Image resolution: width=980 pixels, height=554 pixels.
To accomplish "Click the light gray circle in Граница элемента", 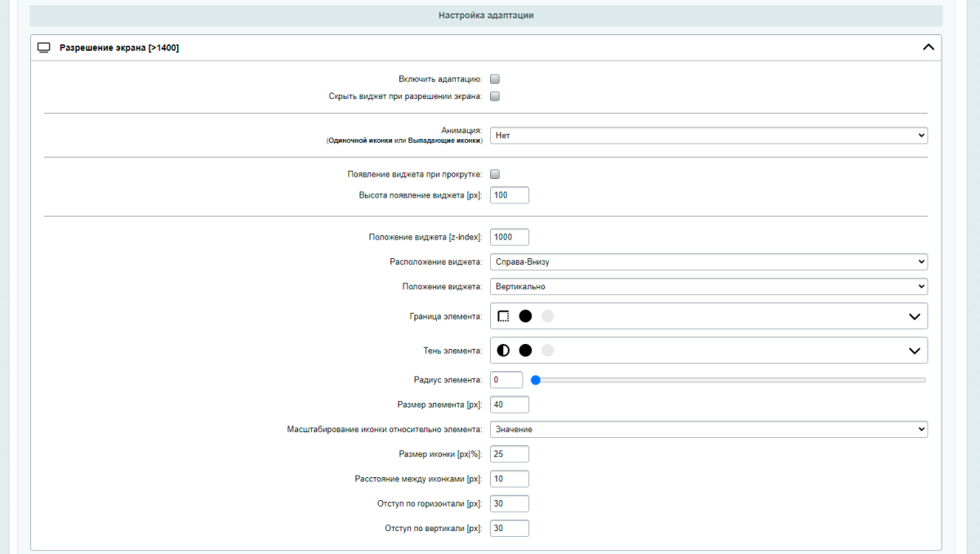I will click(547, 316).
